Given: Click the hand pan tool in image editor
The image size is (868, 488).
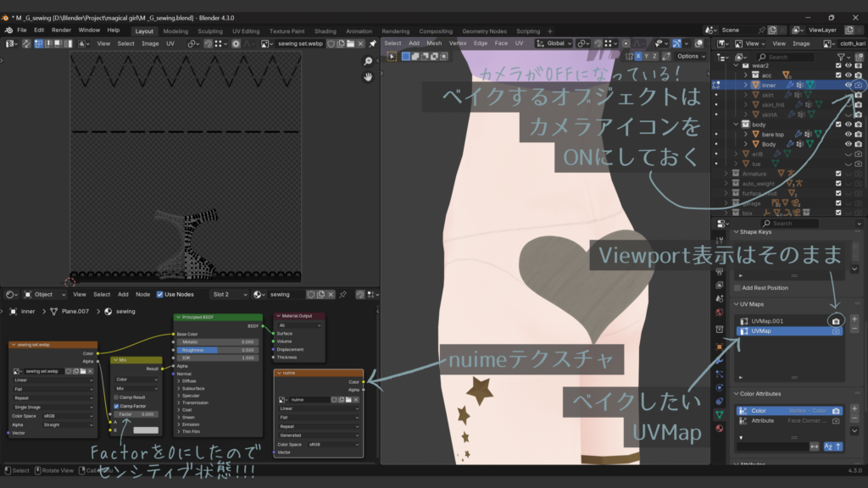Looking at the screenshot, I should point(369,77).
